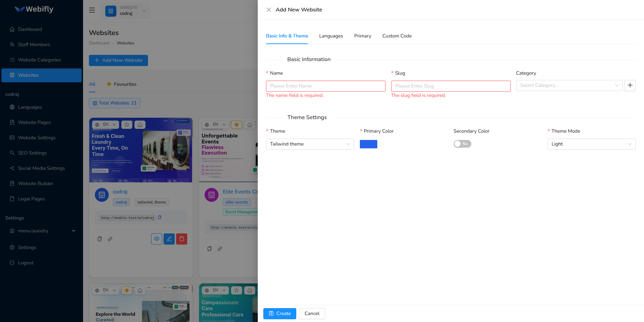Toggle favourite star on laundry card
The image size is (644, 322).
coord(127,125)
